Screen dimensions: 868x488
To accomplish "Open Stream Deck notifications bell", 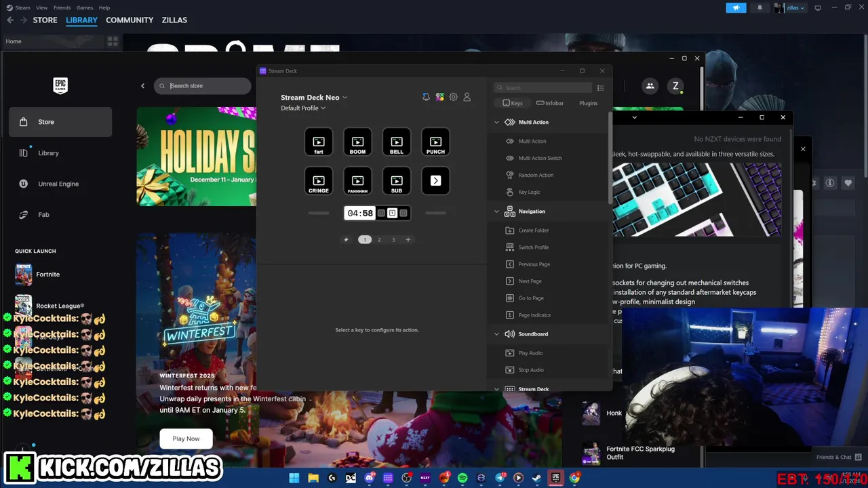I will pyautogui.click(x=426, y=97).
